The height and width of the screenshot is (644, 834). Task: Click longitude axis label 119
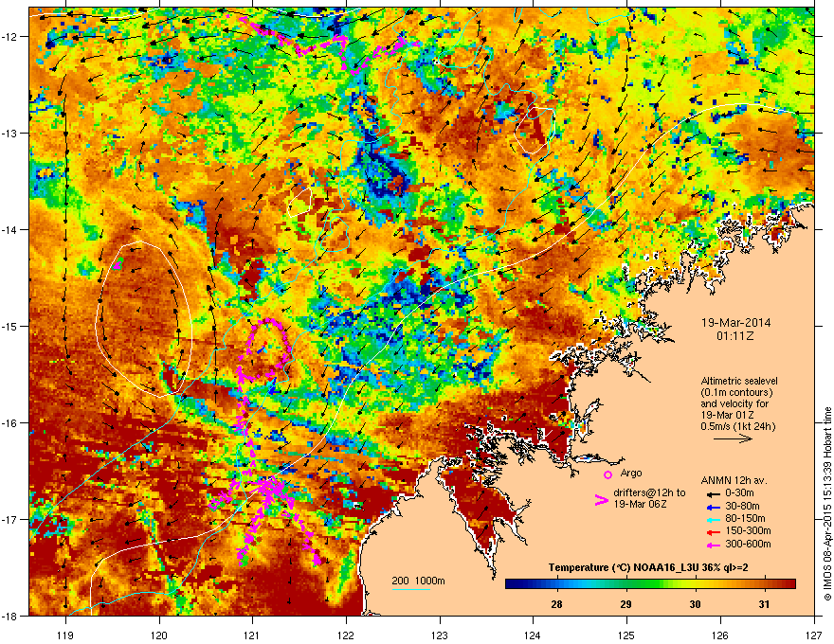(x=65, y=635)
